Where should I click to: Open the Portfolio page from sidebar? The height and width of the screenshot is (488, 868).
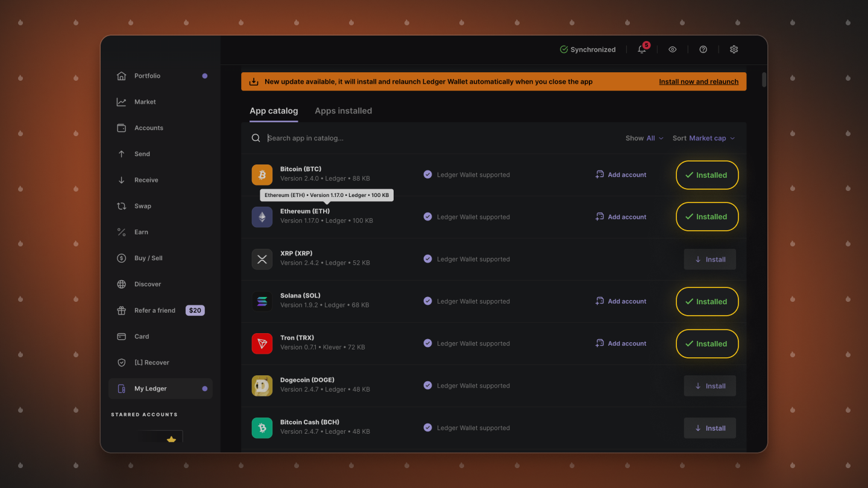pos(147,75)
